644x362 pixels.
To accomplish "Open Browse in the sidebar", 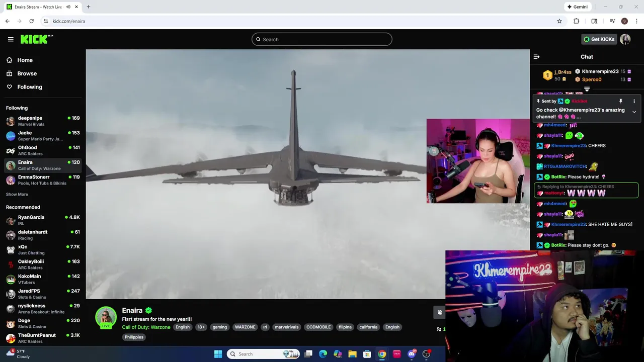I will coord(27,73).
